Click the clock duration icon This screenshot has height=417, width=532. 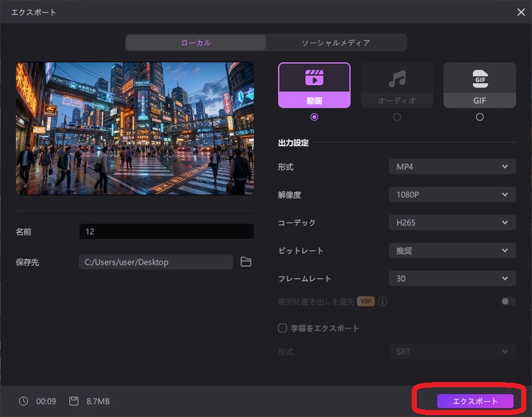click(x=23, y=401)
